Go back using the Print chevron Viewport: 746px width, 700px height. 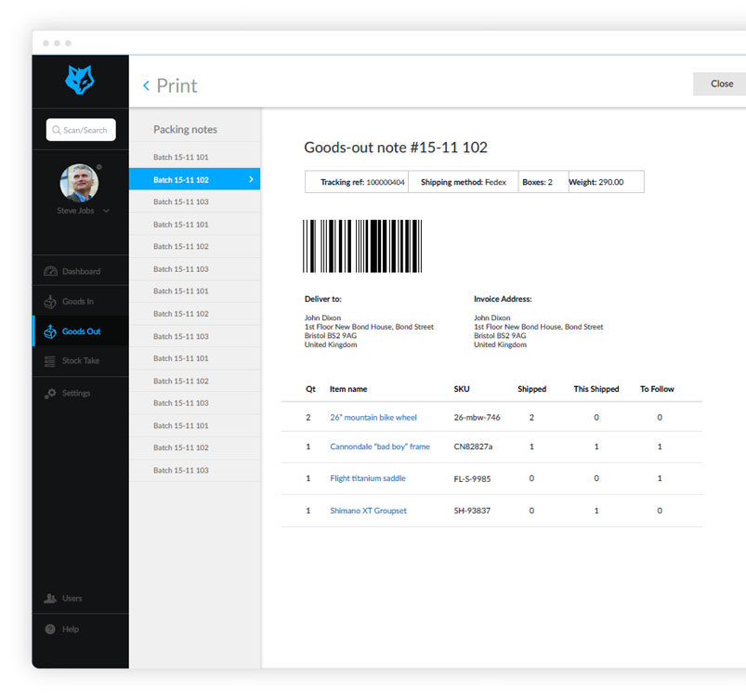pyautogui.click(x=146, y=85)
